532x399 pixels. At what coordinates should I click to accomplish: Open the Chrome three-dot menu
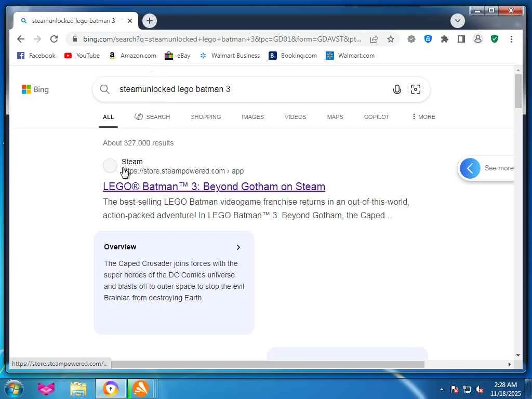tap(511, 39)
